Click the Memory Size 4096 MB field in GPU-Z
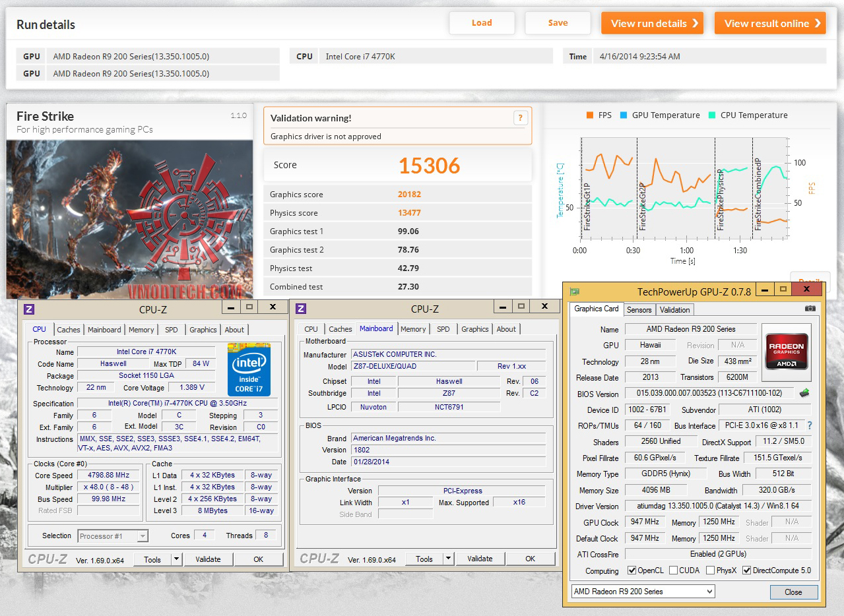This screenshot has width=844, height=616. click(656, 490)
